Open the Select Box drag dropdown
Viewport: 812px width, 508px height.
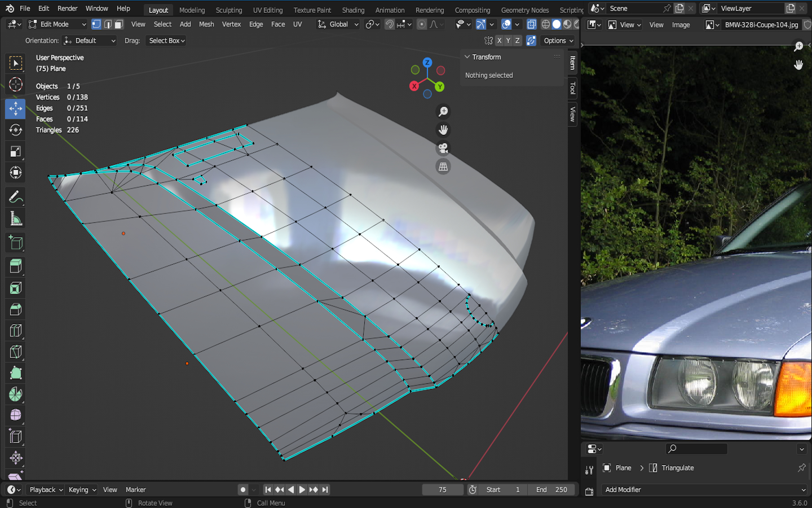166,41
